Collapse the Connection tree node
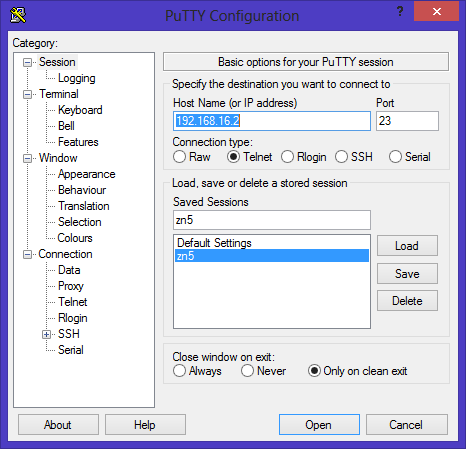The height and width of the screenshot is (449, 466). (x=27, y=254)
